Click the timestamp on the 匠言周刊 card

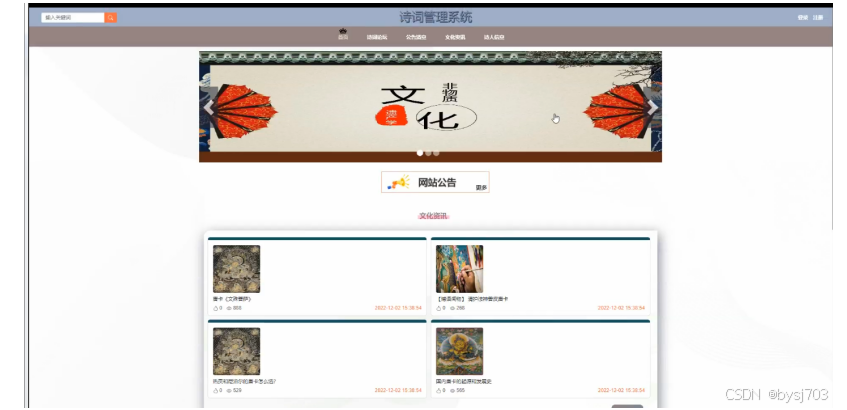[621, 308]
